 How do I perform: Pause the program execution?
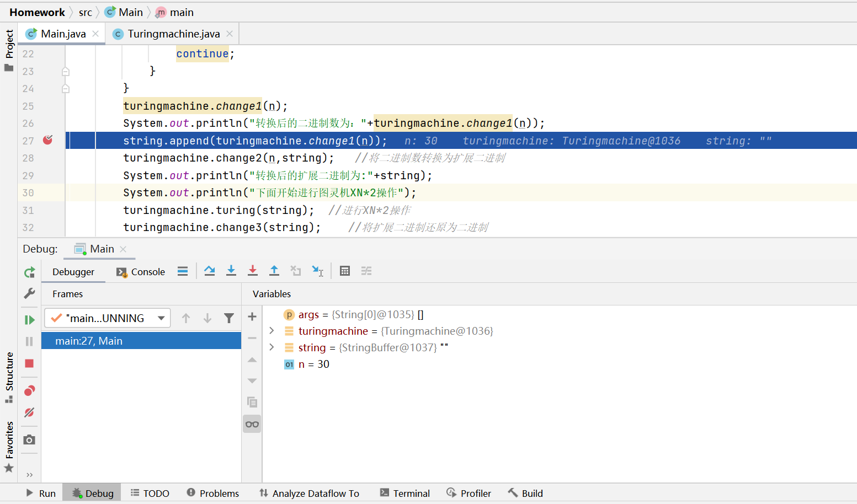pos(30,341)
